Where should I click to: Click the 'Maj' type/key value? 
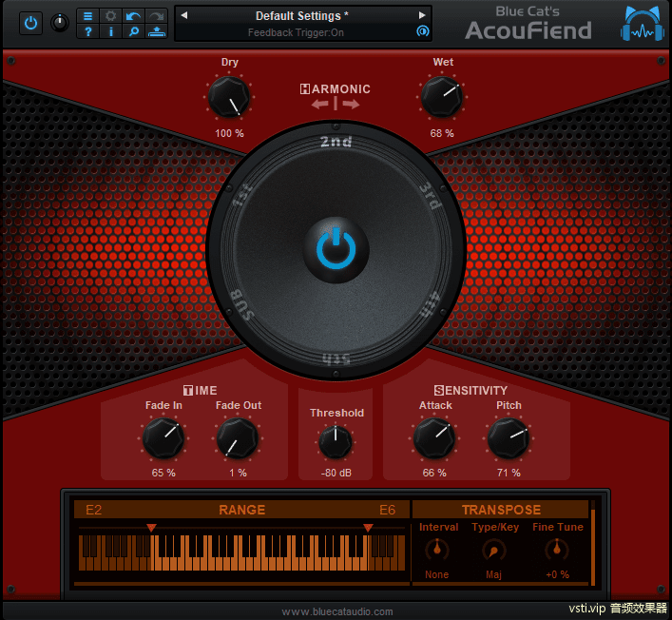point(493,574)
